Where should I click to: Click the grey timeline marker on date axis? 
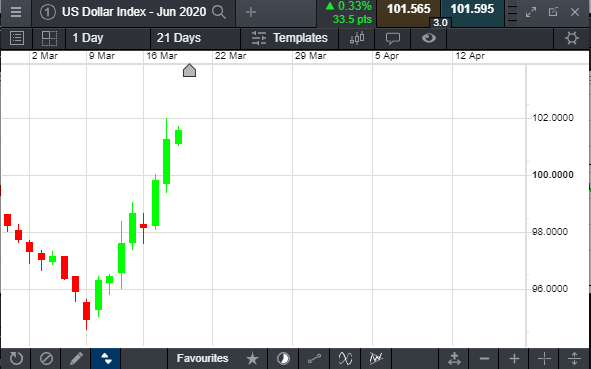coord(189,70)
